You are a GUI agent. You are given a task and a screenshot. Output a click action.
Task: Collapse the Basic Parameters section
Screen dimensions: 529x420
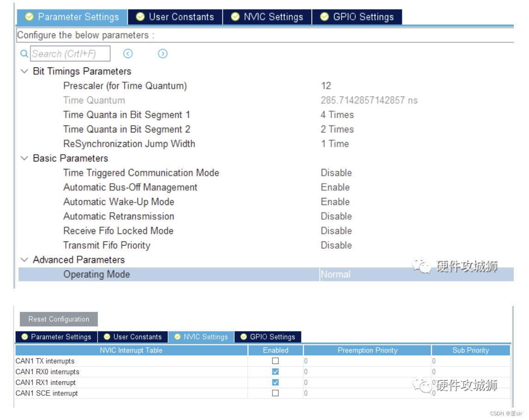[24, 158]
